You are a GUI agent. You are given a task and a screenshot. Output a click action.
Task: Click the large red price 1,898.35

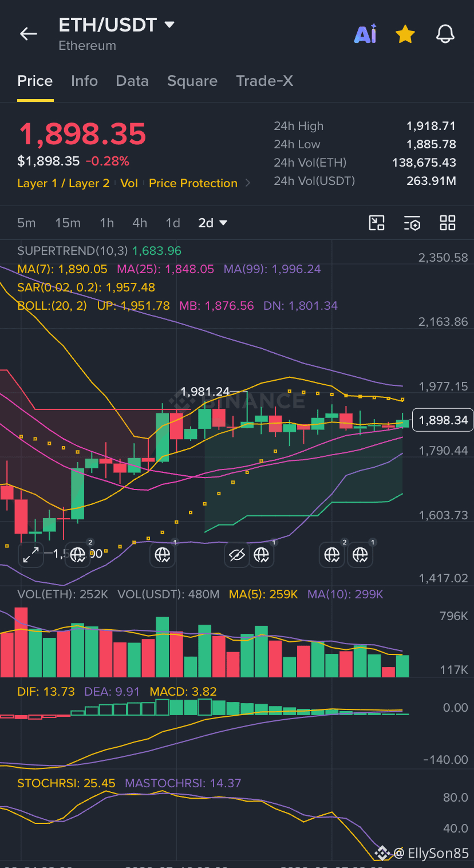(x=82, y=134)
